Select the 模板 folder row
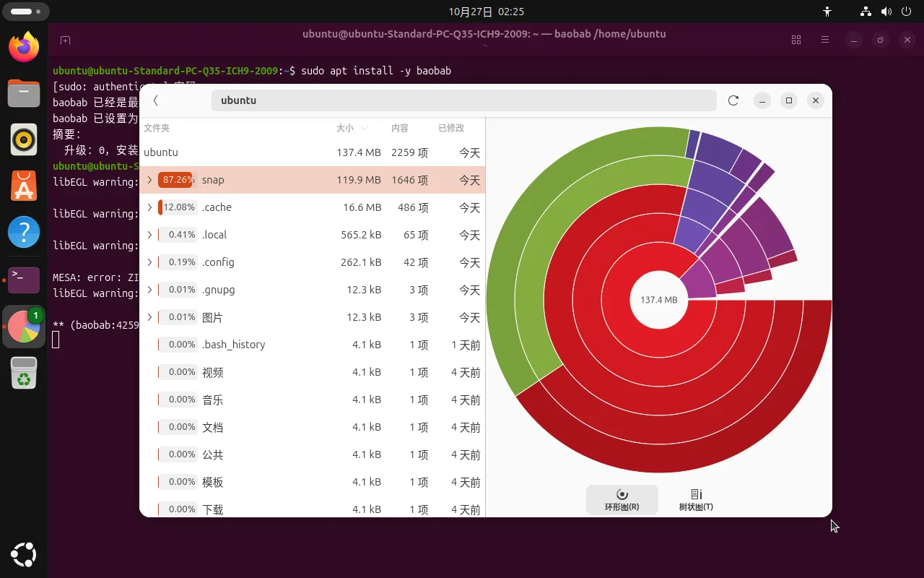 [312, 482]
